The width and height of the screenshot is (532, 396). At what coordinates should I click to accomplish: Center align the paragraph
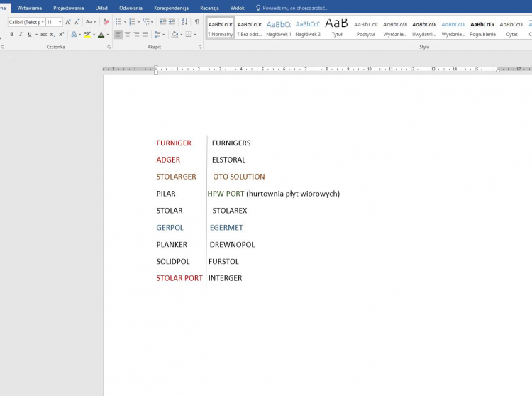click(128, 34)
